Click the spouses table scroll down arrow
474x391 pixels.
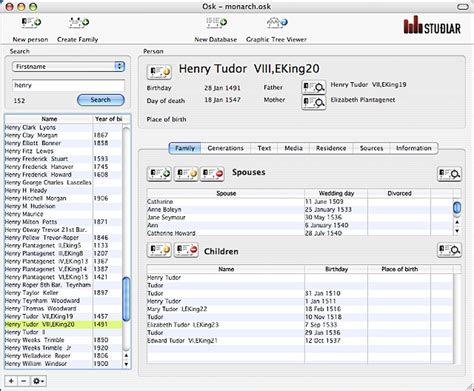click(x=457, y=230)
